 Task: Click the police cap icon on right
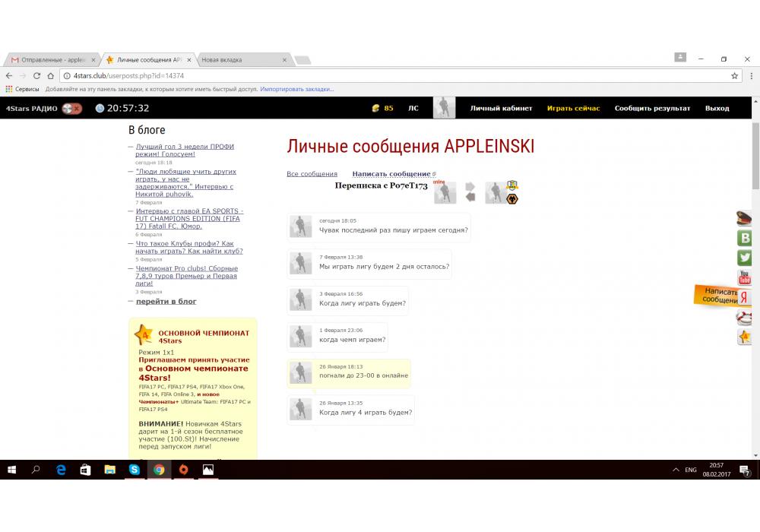point(744,219)
